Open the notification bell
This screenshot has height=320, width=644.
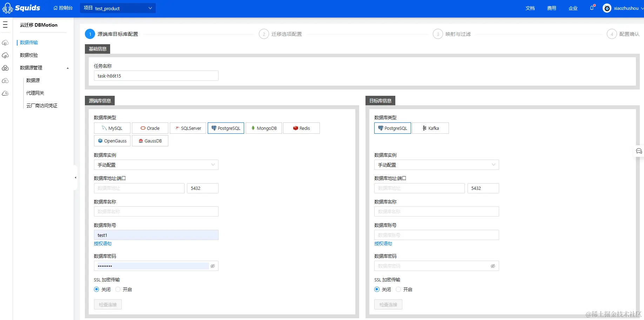coord(592,8)
